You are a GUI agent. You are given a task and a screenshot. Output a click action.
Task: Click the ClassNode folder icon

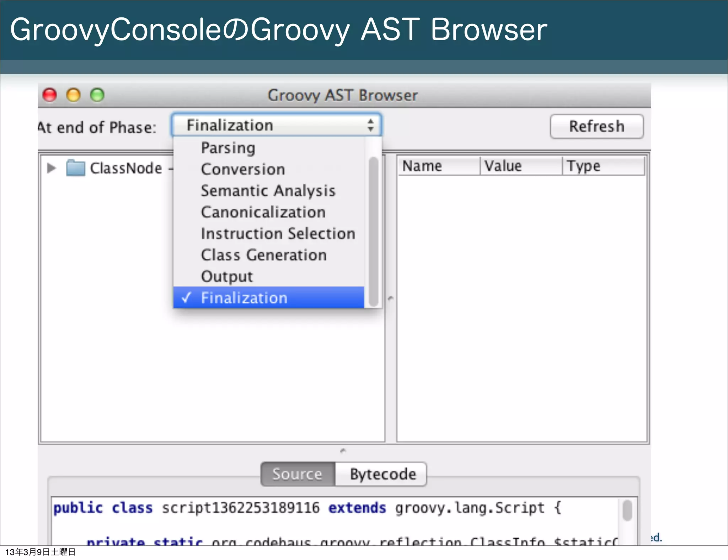coord(76,168)
